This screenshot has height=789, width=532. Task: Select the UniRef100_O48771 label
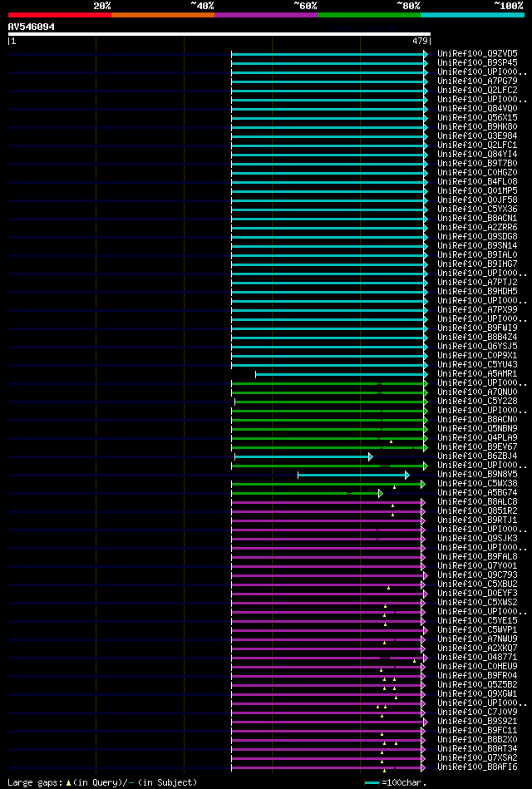[478, 658]
